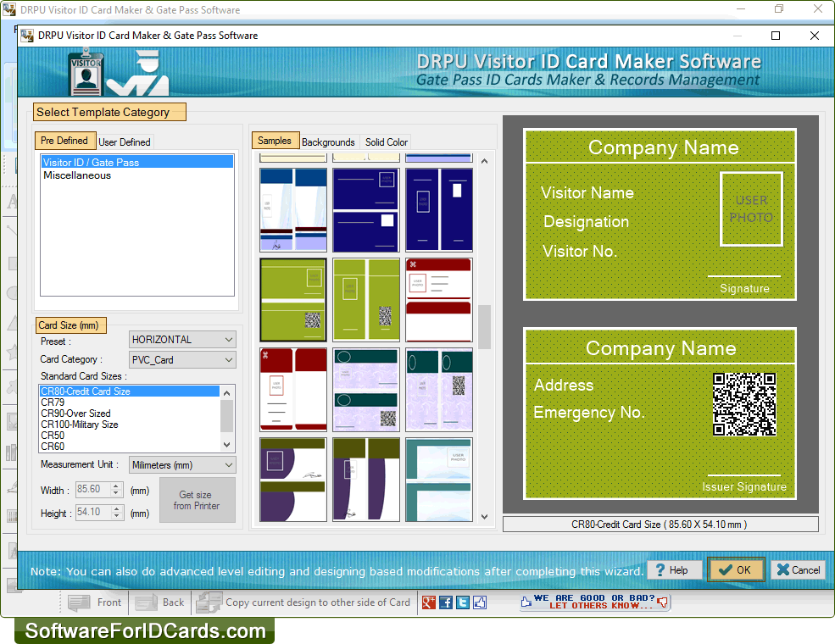Click the card sizes list scroll-down arrow

(x=227, y=444)
